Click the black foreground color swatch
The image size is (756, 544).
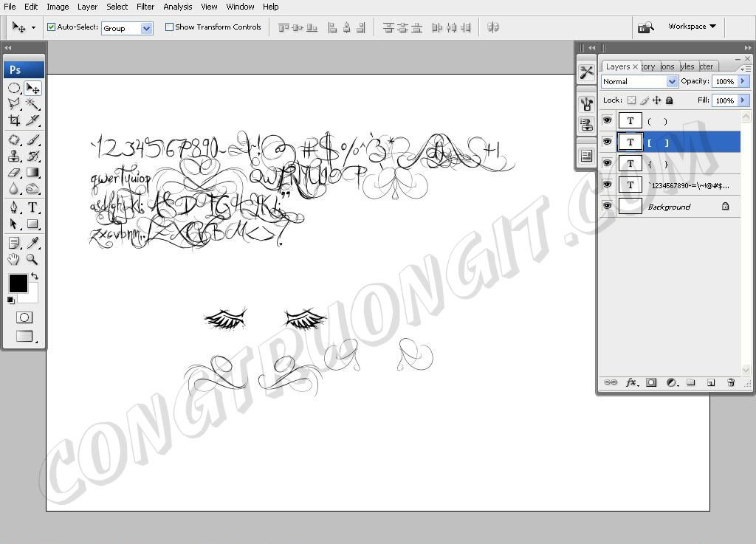(x=18, y=283)
